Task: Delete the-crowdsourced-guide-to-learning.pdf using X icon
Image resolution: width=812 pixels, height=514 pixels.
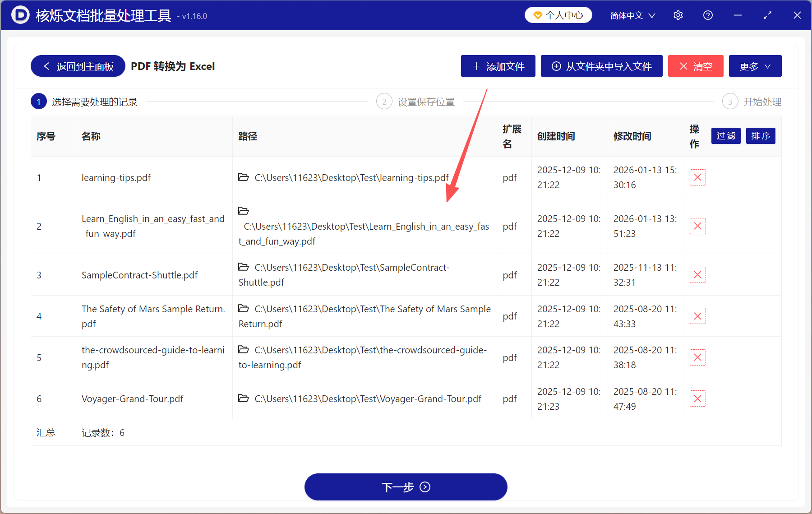Action: click(x=697, y=357)
